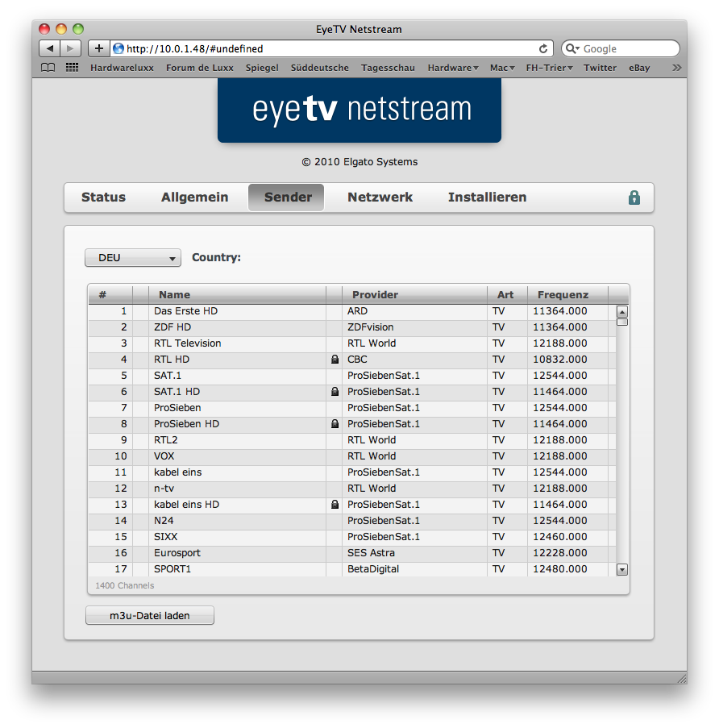Sort by the Provider column header
Viewport: 719px width, 728px height.
414,295
